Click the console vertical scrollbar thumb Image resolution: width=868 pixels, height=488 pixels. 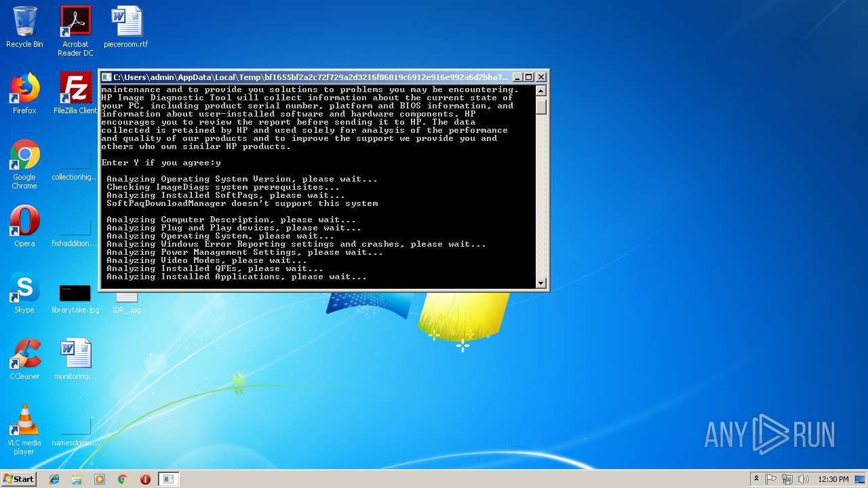point(541,106)
